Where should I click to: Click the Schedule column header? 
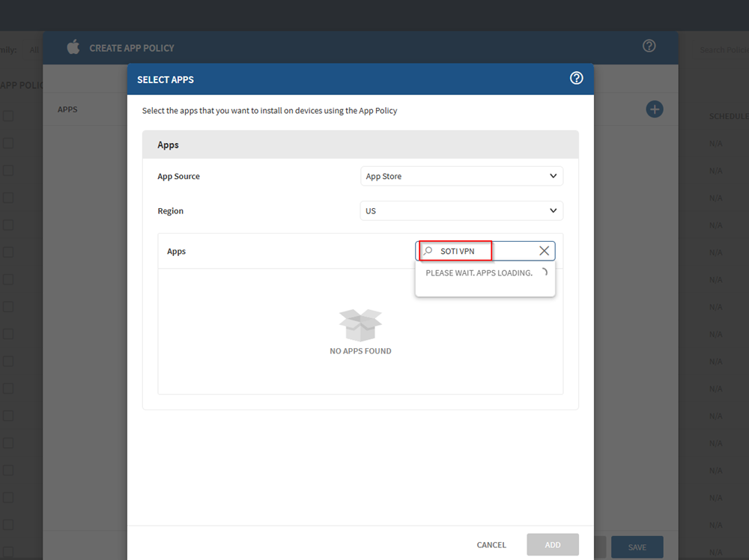tap(728, 117)
